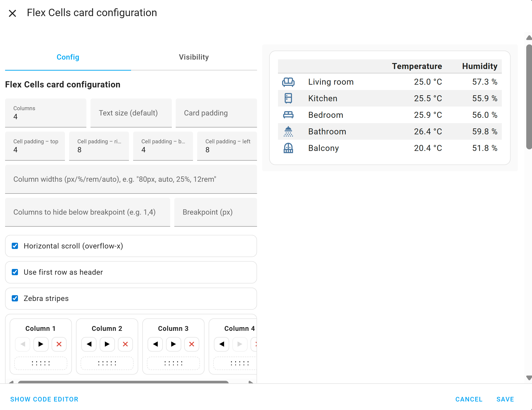Image resolution: width=532 pixels, height=410 pixels.
Task: Uncheck Use first row as header
Action: click(x=15, y=272)
